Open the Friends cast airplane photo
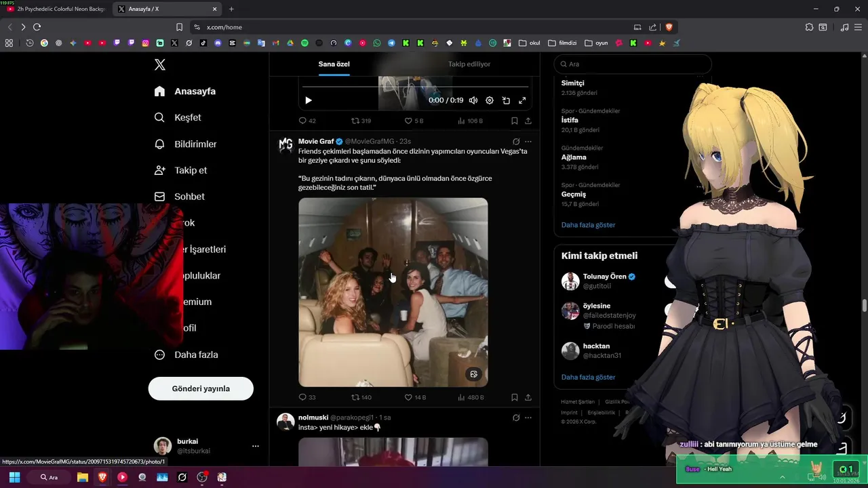This screenshot has height=488, width=868. click(x=393, y=292)
